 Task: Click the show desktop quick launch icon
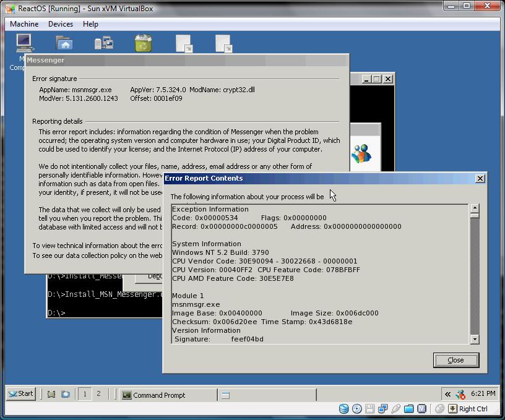(51, 394)
